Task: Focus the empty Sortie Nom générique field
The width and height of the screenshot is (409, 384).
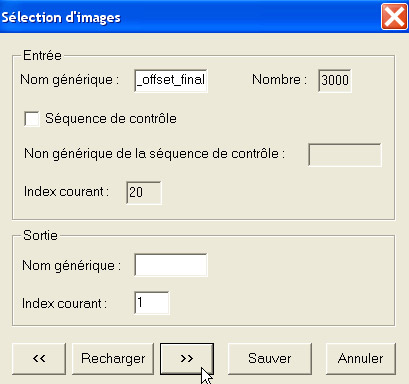Action: 171,265
